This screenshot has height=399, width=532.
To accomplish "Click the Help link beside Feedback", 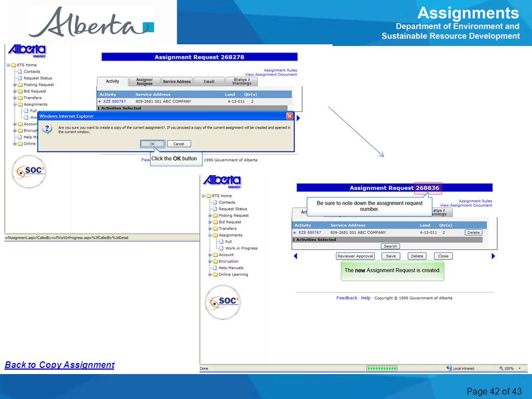I will (365, 298).
